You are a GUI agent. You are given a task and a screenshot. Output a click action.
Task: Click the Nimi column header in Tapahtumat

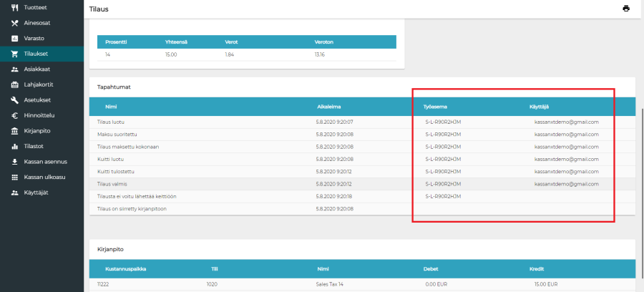point(111,106)
